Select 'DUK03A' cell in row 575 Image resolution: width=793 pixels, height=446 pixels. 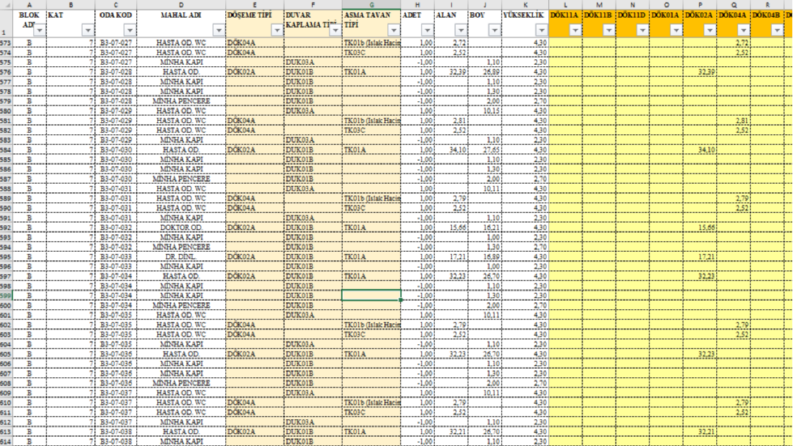[313, 62]
